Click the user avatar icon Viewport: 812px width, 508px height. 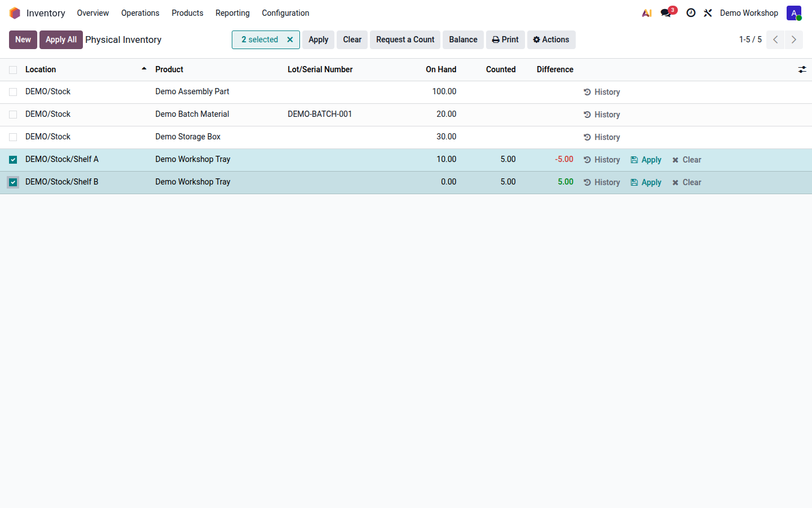794,13
